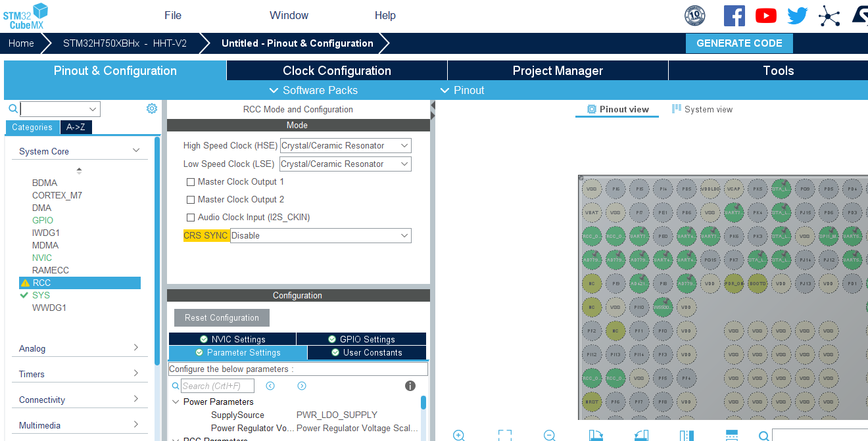Click the Reset Configuration button
This screenshot has height=441, width=868.
(x=222, y=317)
